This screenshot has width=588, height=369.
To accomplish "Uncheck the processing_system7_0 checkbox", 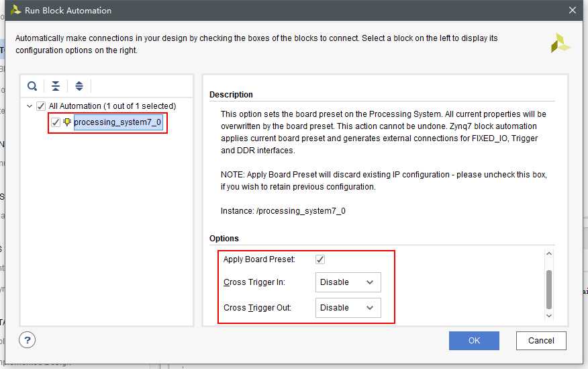I will point(56,122).
